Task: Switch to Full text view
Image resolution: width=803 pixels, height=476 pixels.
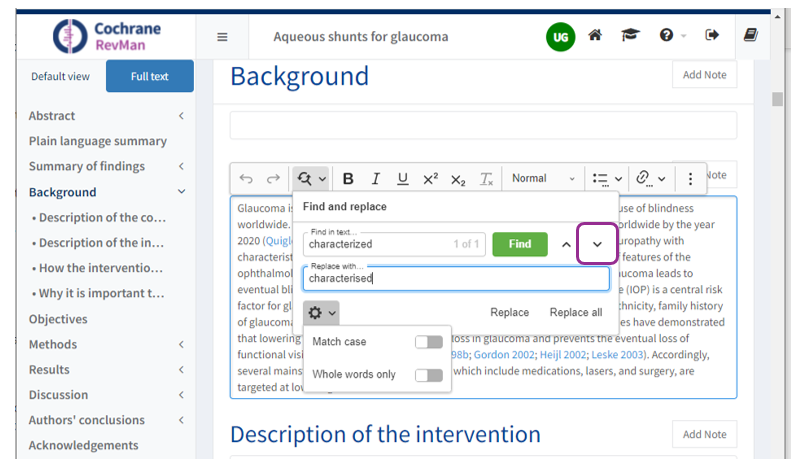Action: pyautogui.click(x=149, y=77)
